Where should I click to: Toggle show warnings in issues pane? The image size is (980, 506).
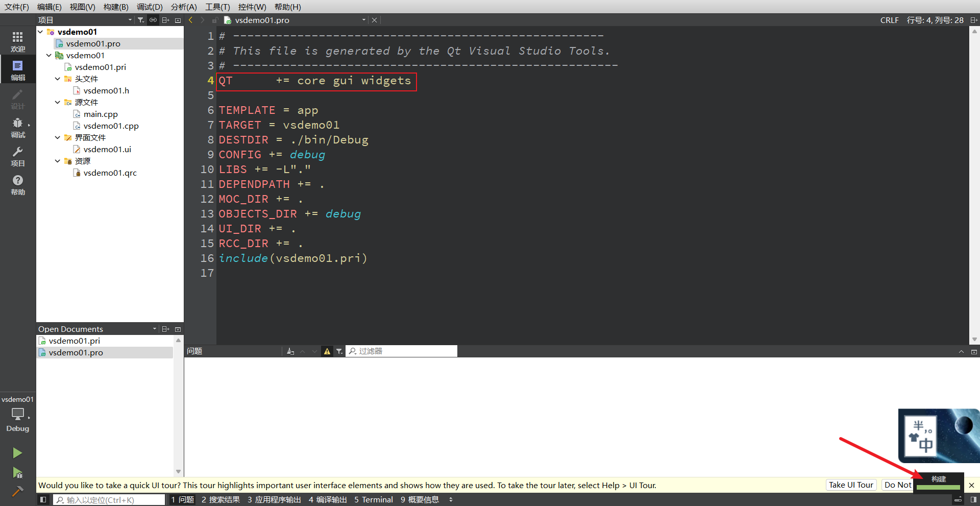[x=327, y=351]
